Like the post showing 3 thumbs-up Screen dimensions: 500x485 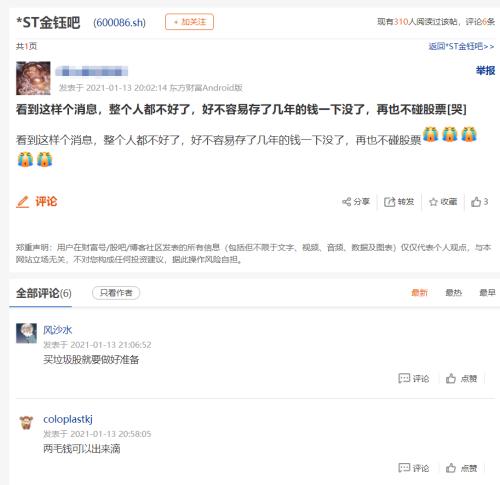pos(476,202)
